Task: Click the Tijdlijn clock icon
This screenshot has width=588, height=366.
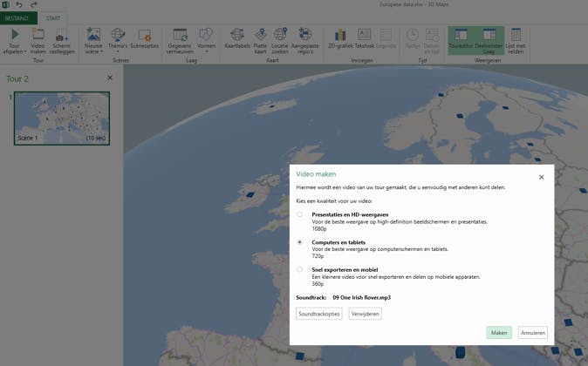Action: (x=412, y=35)
